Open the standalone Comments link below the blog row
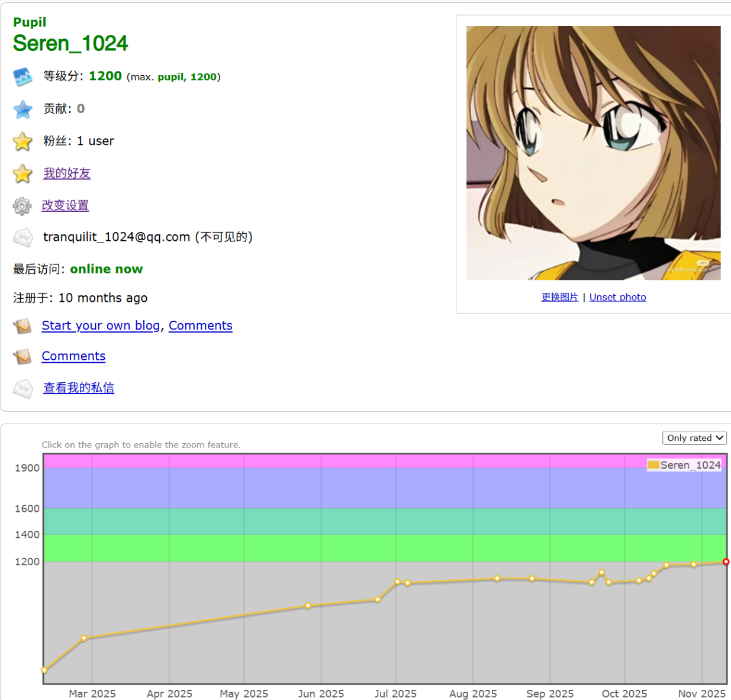This screenshot has height=700, width=731. (x=73, y=356)
